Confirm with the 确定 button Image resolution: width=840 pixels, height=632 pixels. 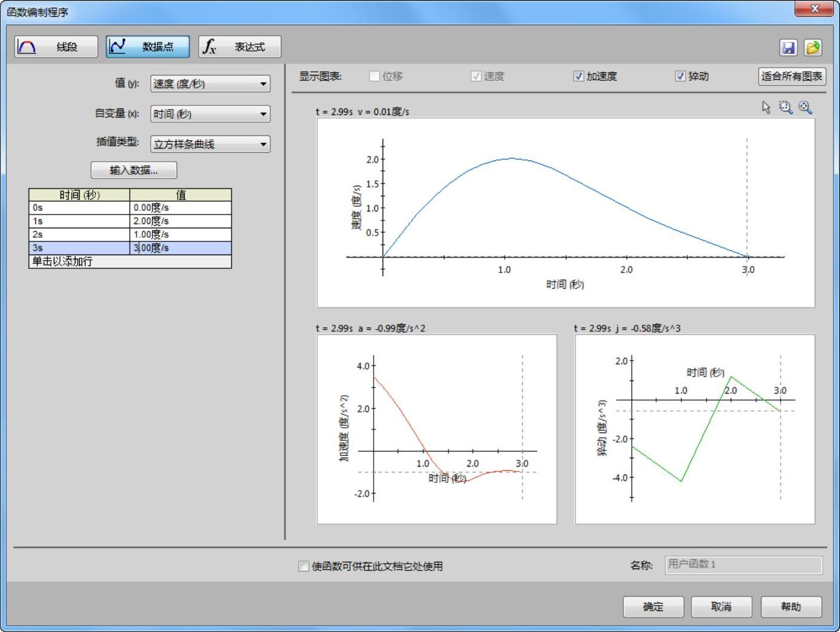pos(653,607)
